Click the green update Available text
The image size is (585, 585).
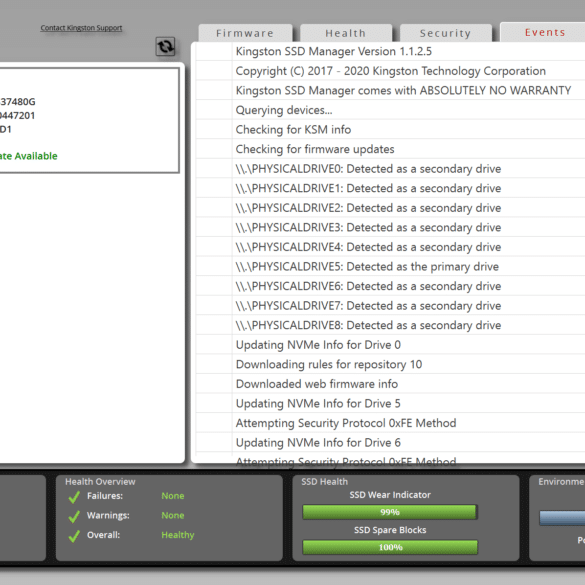point(29,156)
